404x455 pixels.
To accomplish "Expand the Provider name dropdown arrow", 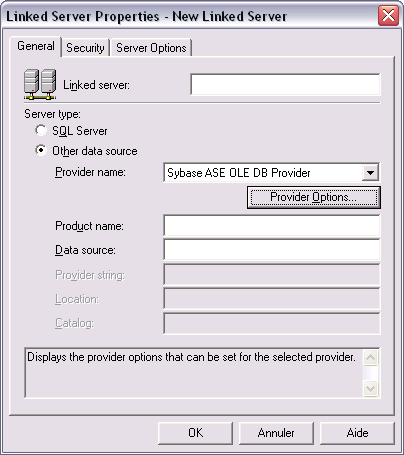I will pyautogui.click(x=370, y=173).
